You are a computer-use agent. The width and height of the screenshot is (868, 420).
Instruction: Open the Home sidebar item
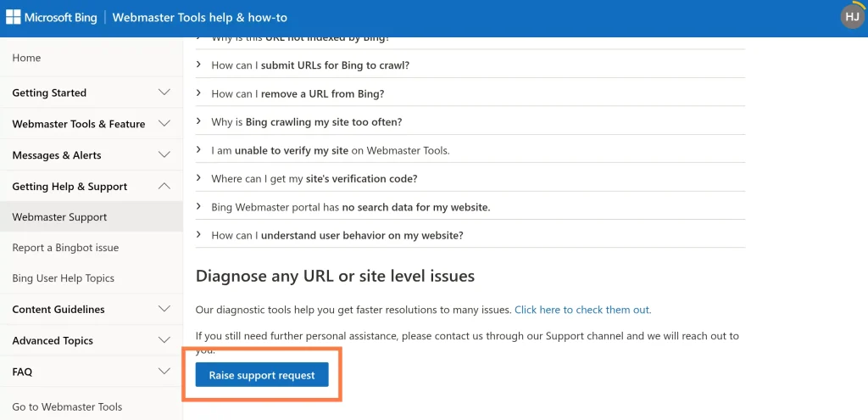click(x=26, y=58)
